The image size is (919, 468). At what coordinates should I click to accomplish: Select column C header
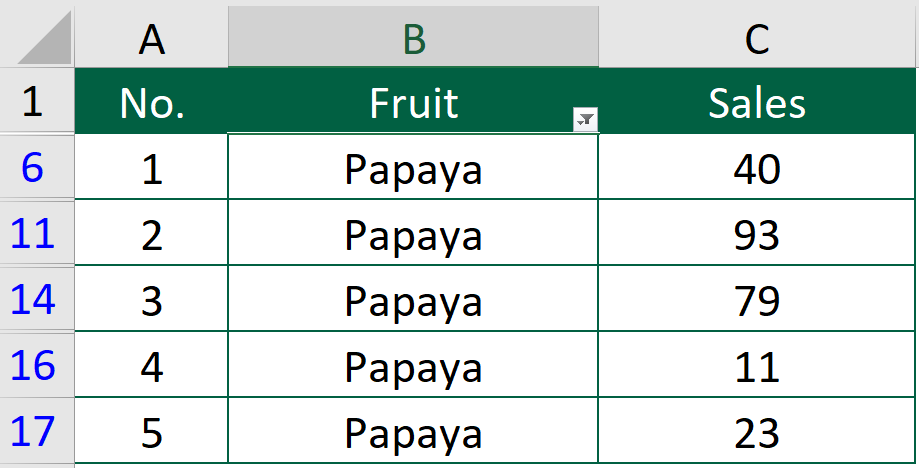pyautogui.click(x=757, y=36)
